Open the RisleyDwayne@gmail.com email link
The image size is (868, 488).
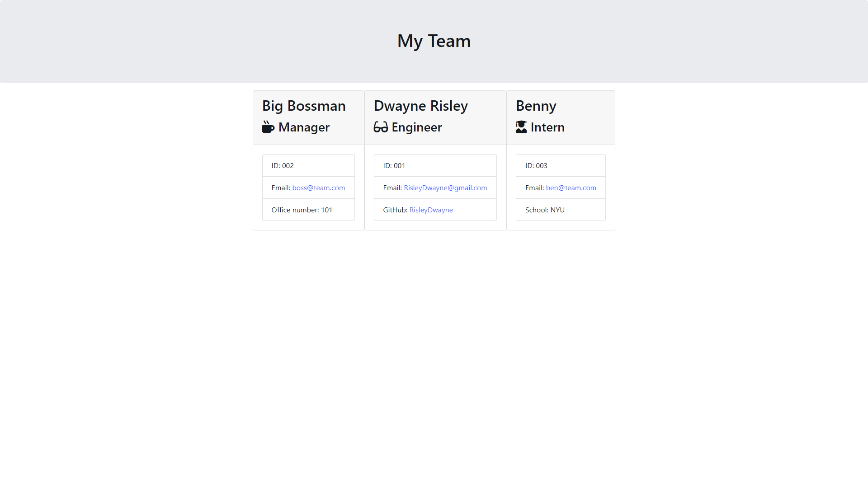coord(445,188)
